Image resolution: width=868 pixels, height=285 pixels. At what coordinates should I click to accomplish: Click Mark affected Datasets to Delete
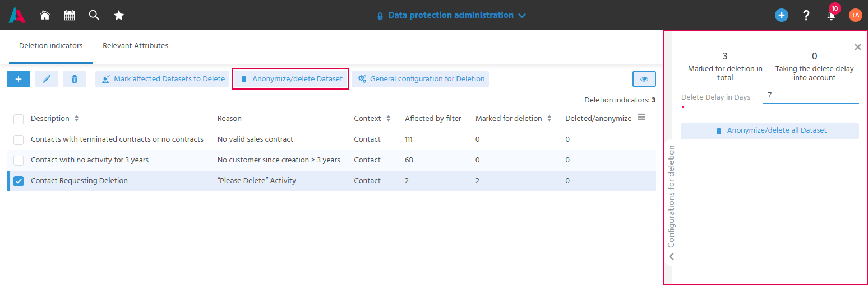click(x=163, y=79)
